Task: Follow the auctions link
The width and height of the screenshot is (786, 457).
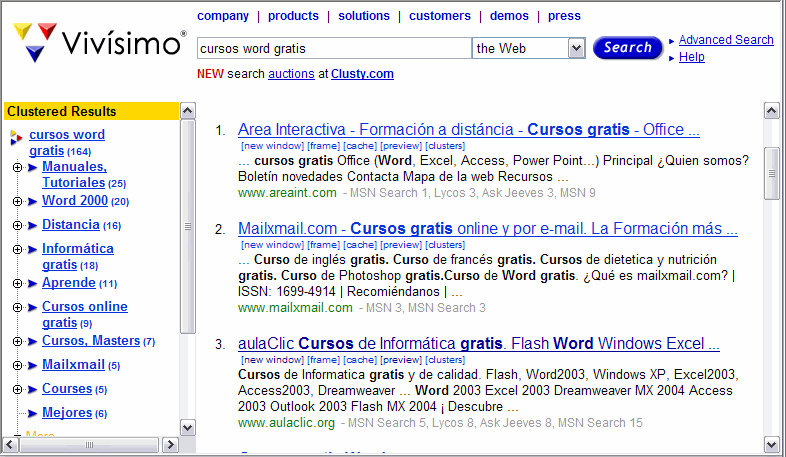Action: coord(291,74)
